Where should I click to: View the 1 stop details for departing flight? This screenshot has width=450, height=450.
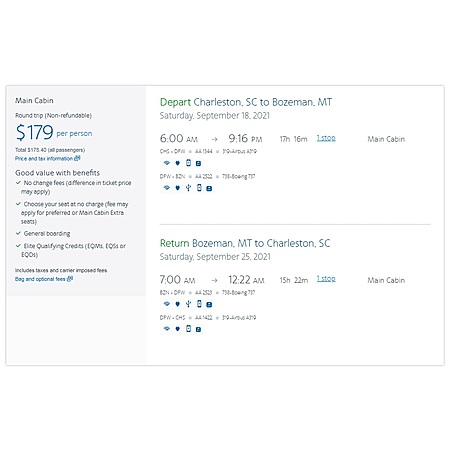click(x=326, y=138)
